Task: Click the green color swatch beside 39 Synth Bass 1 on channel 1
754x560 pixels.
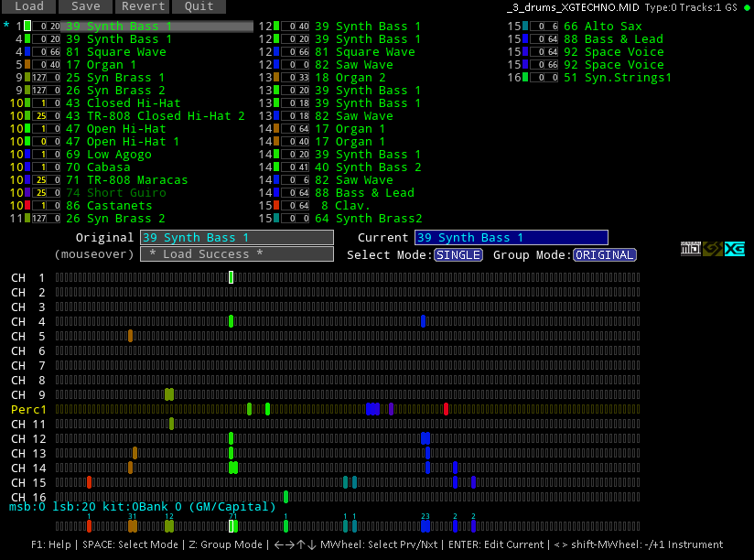Action: point(27,27)
